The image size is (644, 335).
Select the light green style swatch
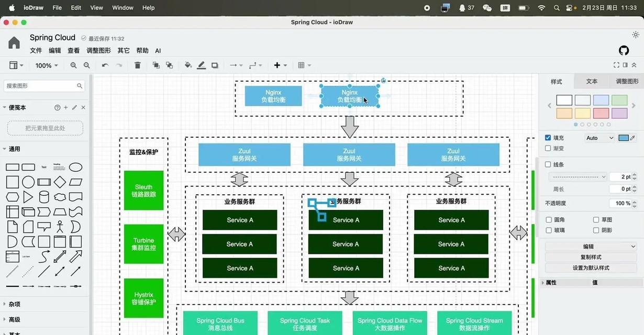(x=619, y=100)
